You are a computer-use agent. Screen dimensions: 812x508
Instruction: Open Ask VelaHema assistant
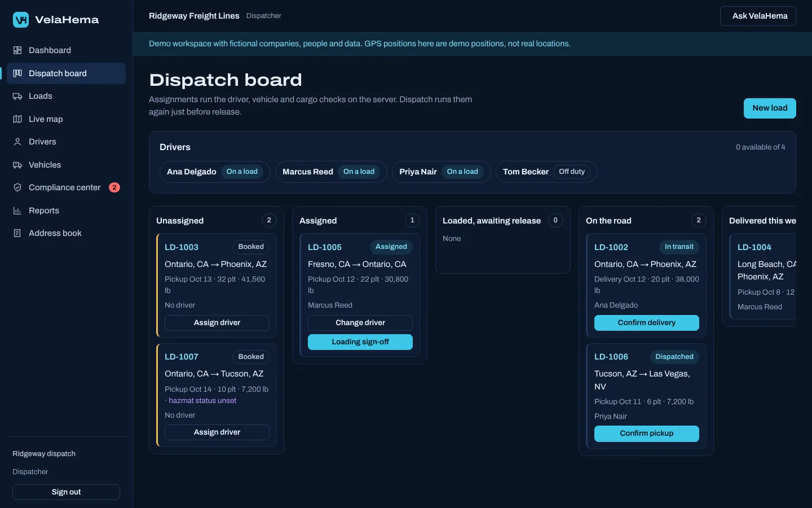pyautogui.click(x=758, y=16)
